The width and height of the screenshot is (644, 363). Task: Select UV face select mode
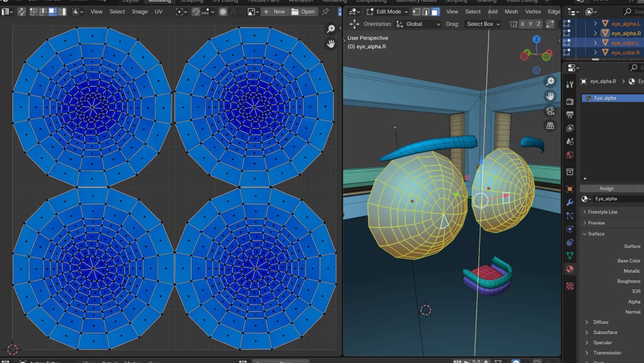pos(52,12)
